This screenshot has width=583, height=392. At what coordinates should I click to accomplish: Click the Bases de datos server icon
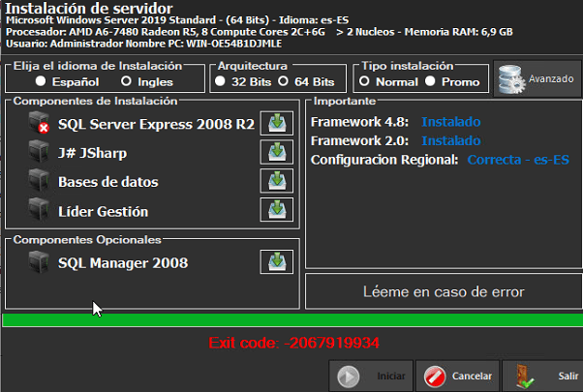39,181
